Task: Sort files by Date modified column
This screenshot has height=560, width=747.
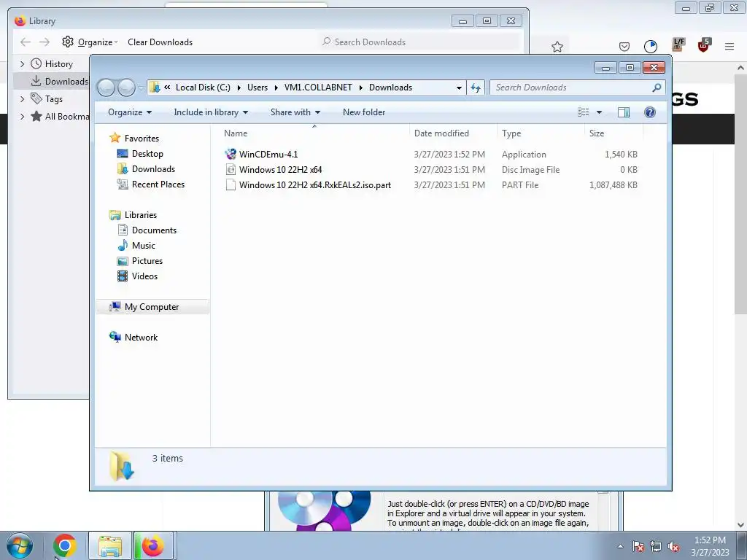Action: coord(453,133)
